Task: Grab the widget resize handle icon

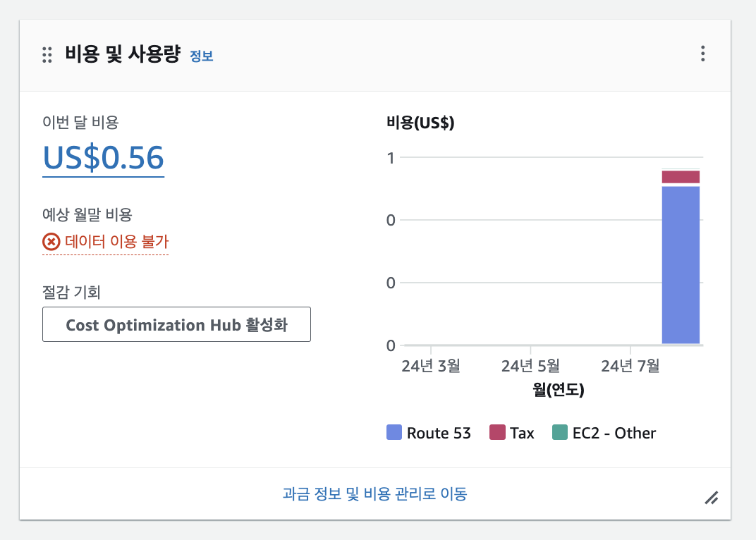Action: click(712, 498)
